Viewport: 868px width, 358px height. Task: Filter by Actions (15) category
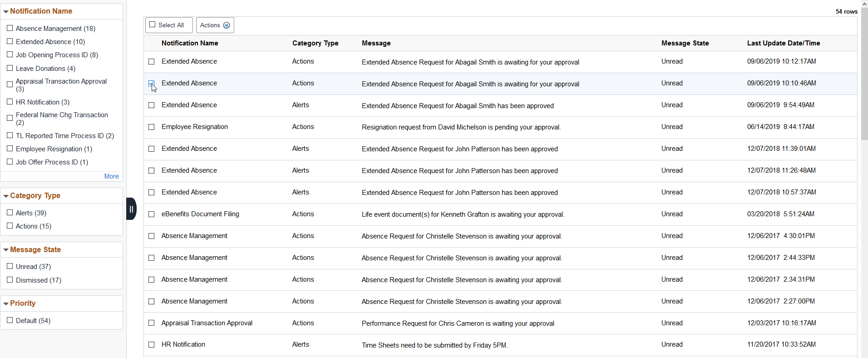(10, 226)
